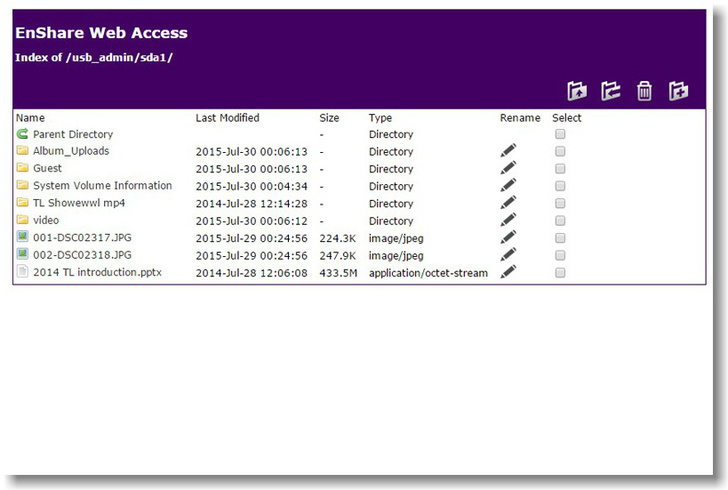
Task: Click the Name column header
Action: [x=30, y=118]
